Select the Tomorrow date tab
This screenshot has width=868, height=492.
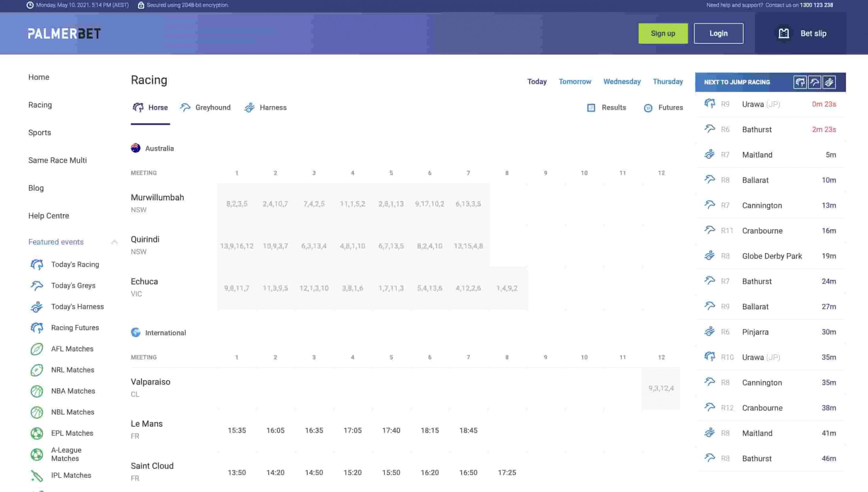575,82
